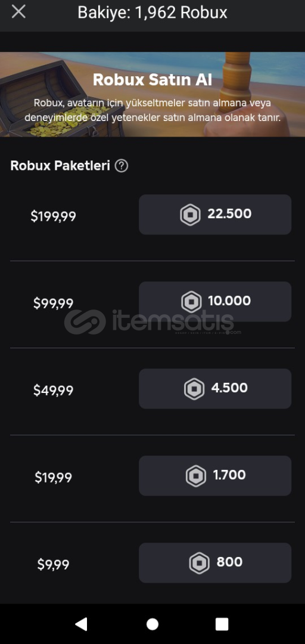Select the 800 Robux package
Screen dimensions: 305x644
pos(215,563)
